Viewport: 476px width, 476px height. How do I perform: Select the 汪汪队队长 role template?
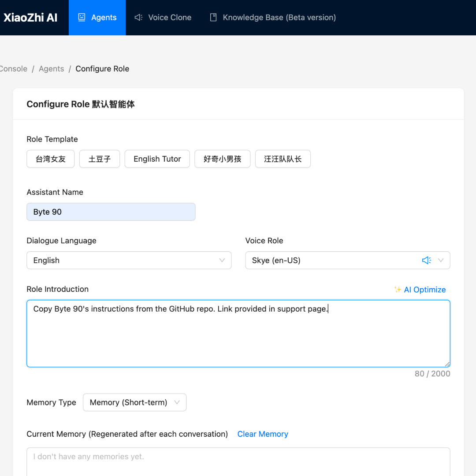[x=283, y=159]
